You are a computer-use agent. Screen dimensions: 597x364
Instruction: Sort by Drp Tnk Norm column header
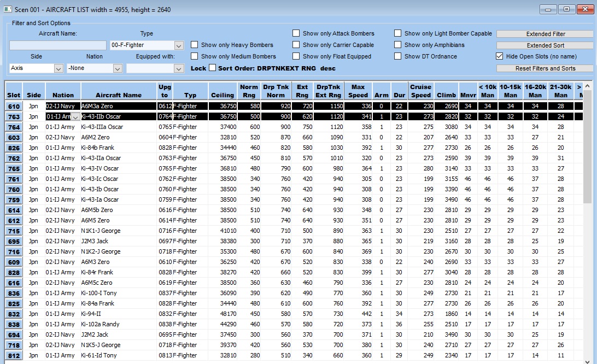point(276,91)
